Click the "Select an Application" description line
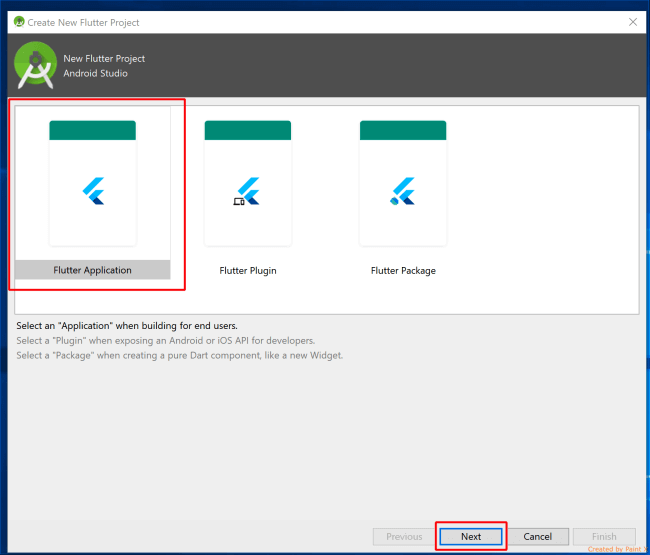Image resolution: width=650 pixels, height=555 pixels. tap(127, 326)
